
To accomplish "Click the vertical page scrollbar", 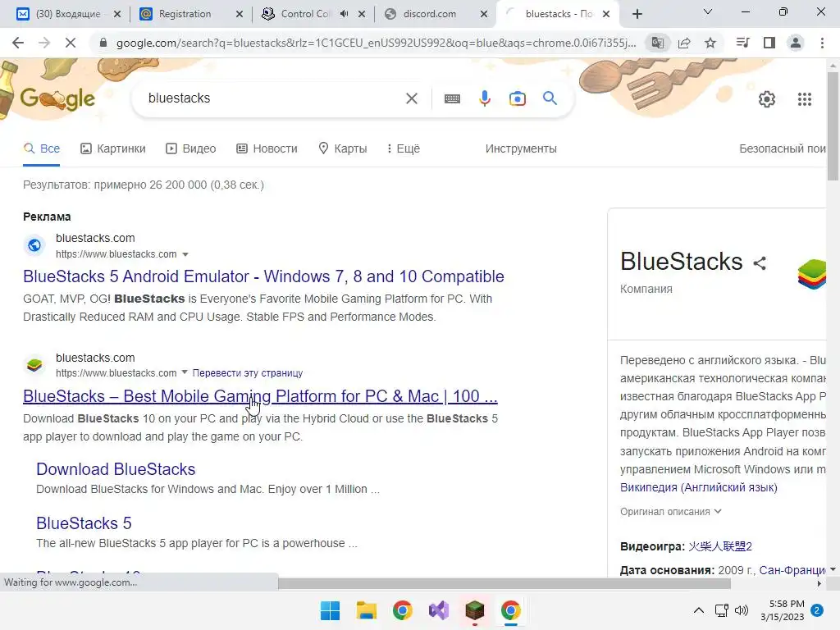I will 833,127.
